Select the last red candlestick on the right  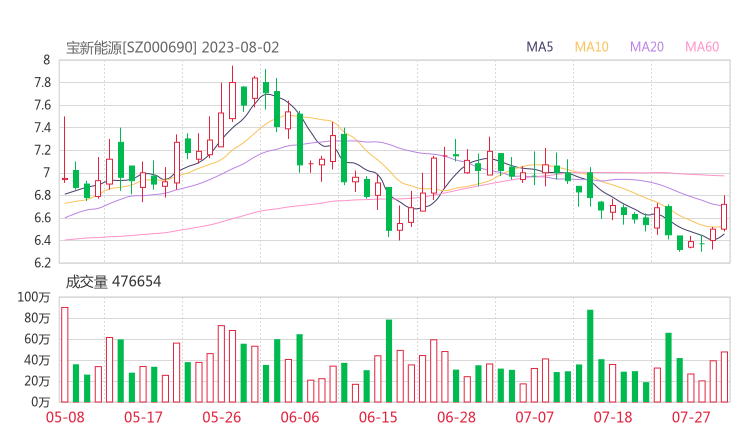724,213
